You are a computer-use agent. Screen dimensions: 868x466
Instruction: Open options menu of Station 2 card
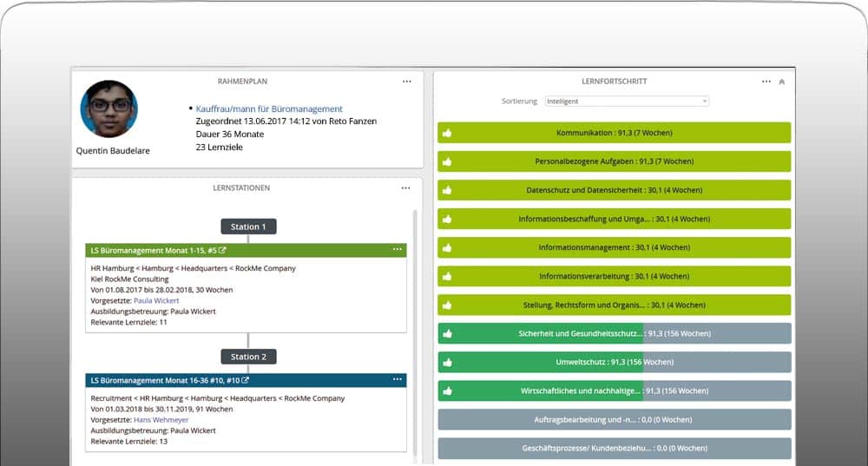click(x=398, y=380)
